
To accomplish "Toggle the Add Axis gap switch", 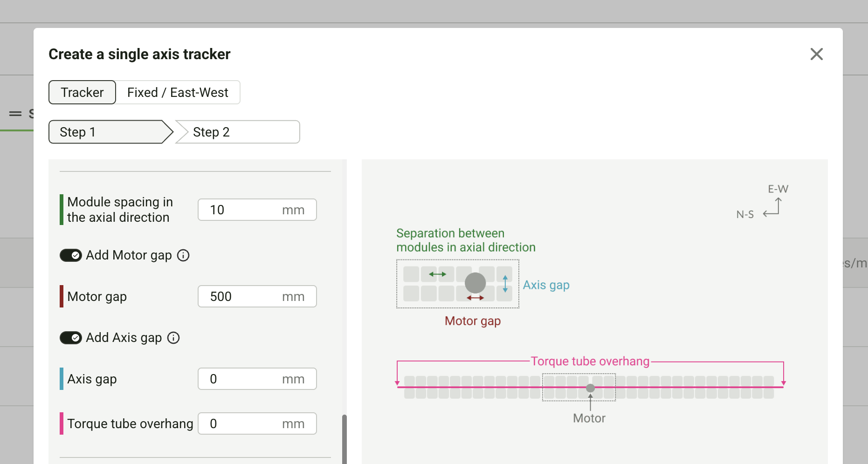I will [71, 338].
